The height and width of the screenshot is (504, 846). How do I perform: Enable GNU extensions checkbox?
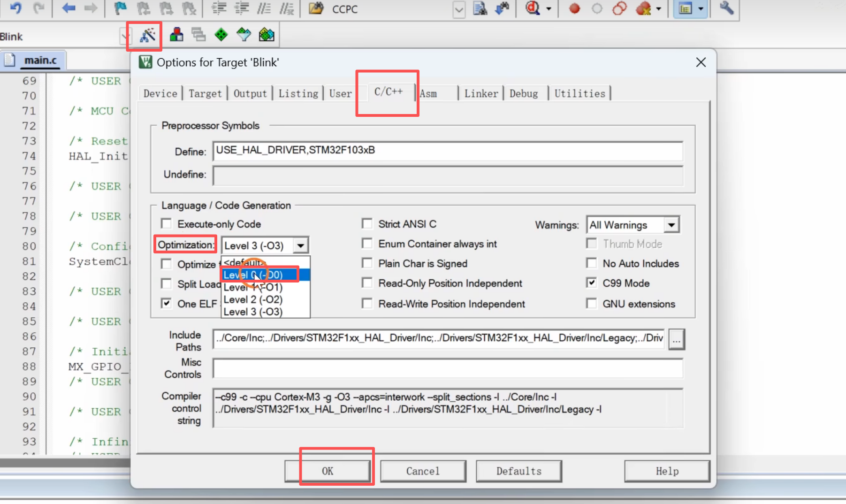coord(592,304)
